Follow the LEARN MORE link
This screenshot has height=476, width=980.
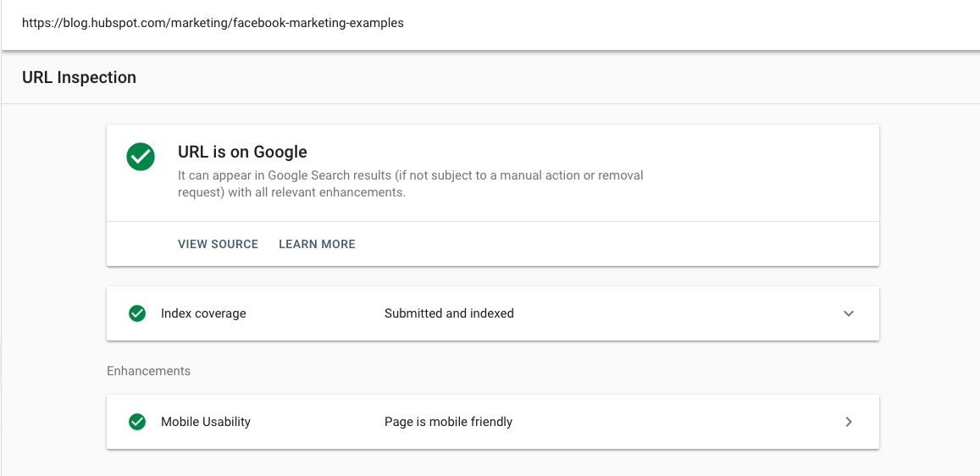317,244
